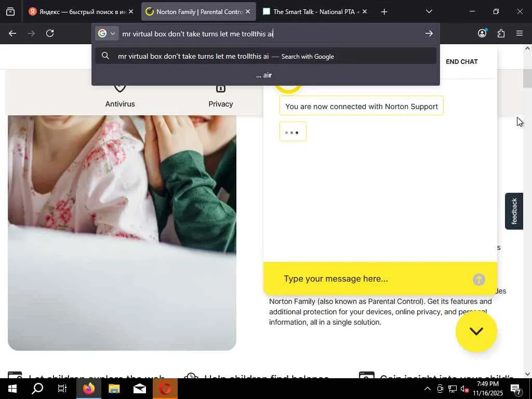Viewport: 532px width, 399px height.
Task: Open Windows taskbar search
Action: [37, 389]
